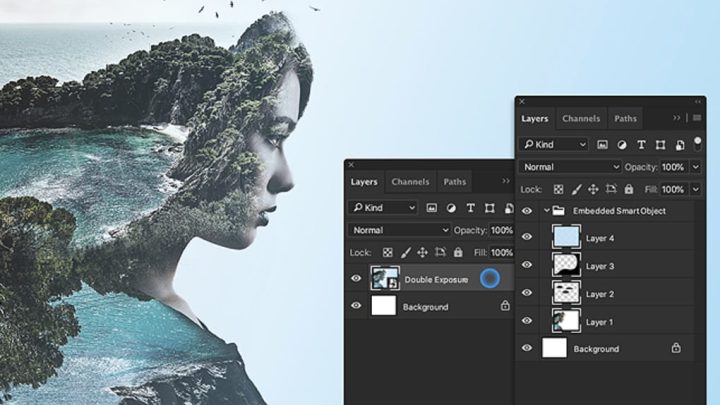The image size is (720, 405).
Task: Switch to Paths tab in left panel
Action: click(x=455, y=182)
